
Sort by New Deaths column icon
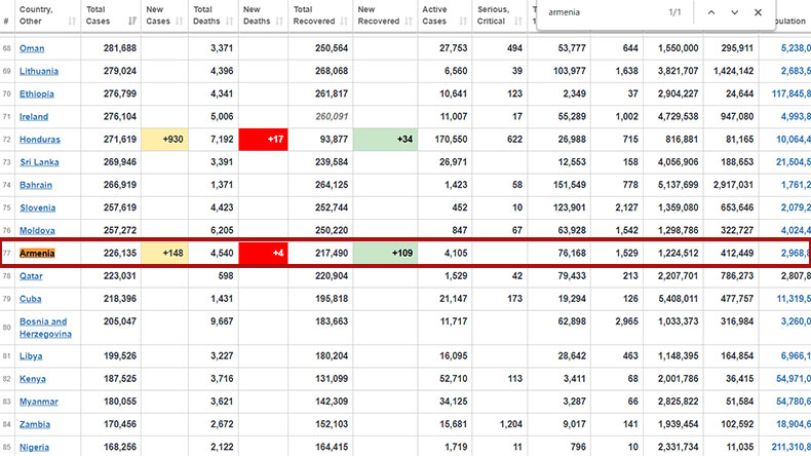click(279, 21)
